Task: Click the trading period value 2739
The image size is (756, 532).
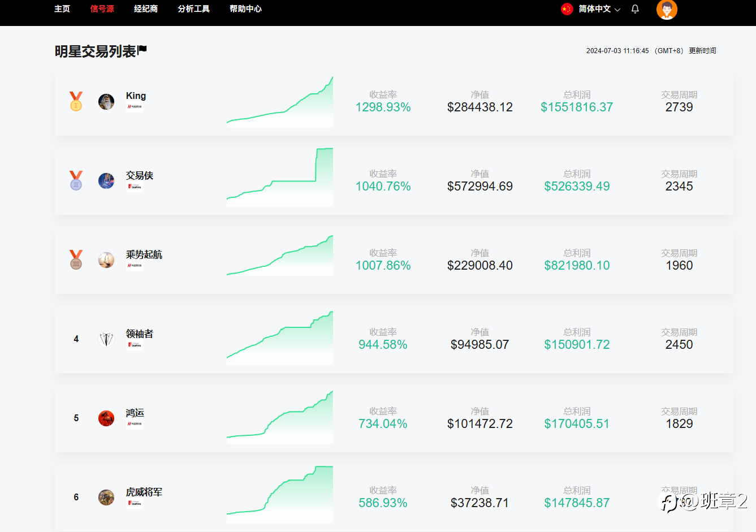Action: coord(679,107)
